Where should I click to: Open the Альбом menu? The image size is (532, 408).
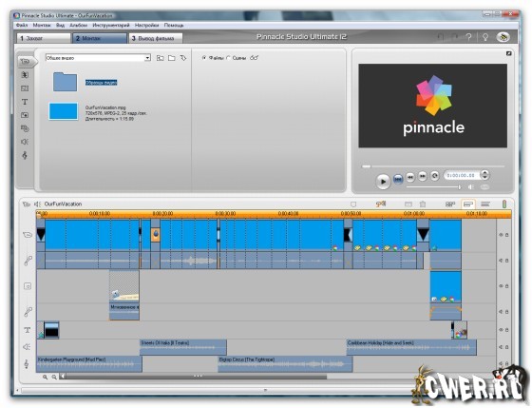pyautogui.click(x=78, y=25)
